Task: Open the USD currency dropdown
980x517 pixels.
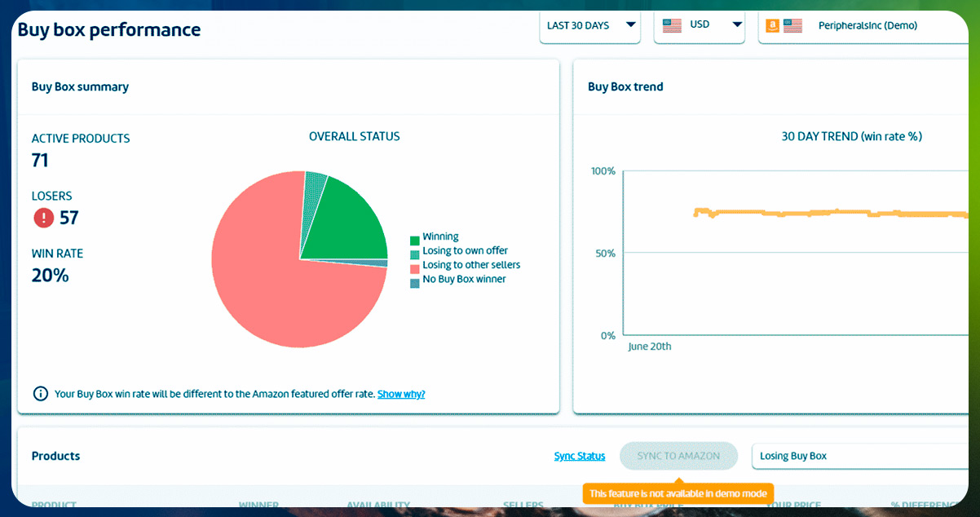Action: pos(700,26)
